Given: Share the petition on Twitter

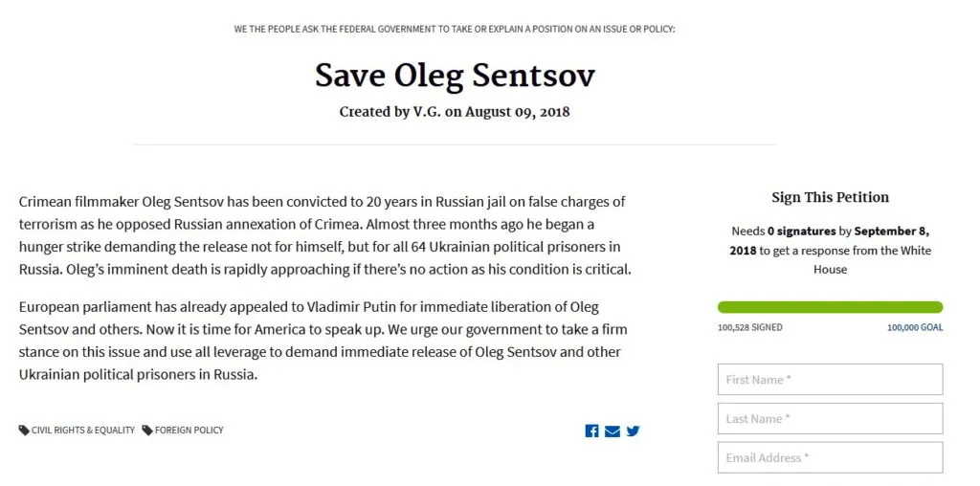Looking at the screenshot, I should pos(634,431).
